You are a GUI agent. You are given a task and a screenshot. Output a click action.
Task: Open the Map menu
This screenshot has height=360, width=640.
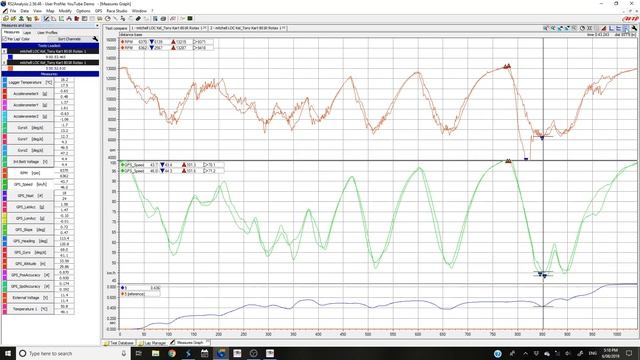50,11
